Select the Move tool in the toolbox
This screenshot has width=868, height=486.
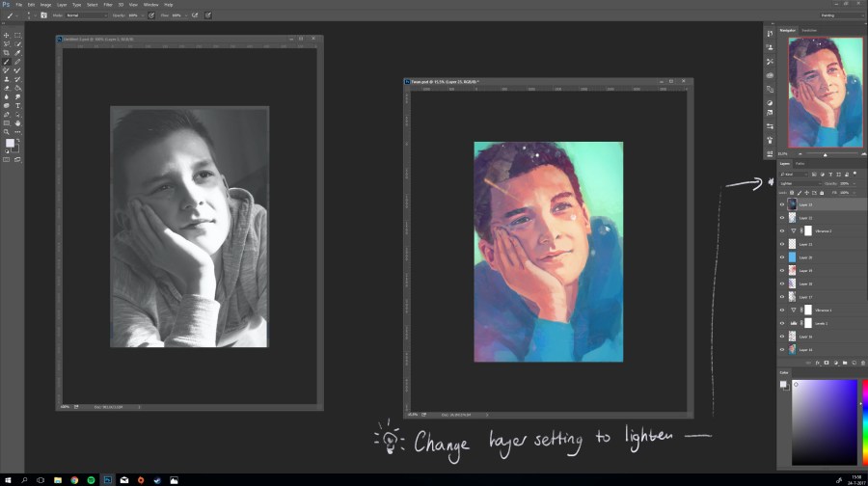click(x=7, y=36)
